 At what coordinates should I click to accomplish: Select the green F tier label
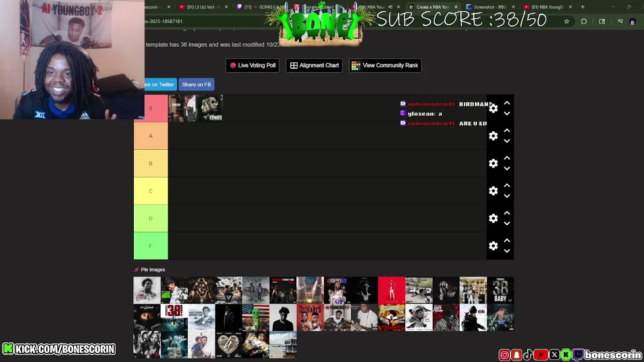[150, 246]
